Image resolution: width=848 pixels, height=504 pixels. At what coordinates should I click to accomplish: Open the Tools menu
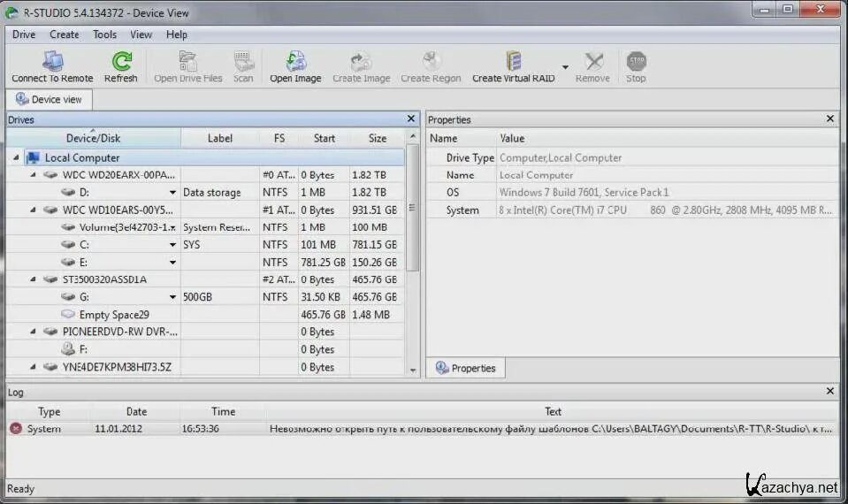click(104, 34)
